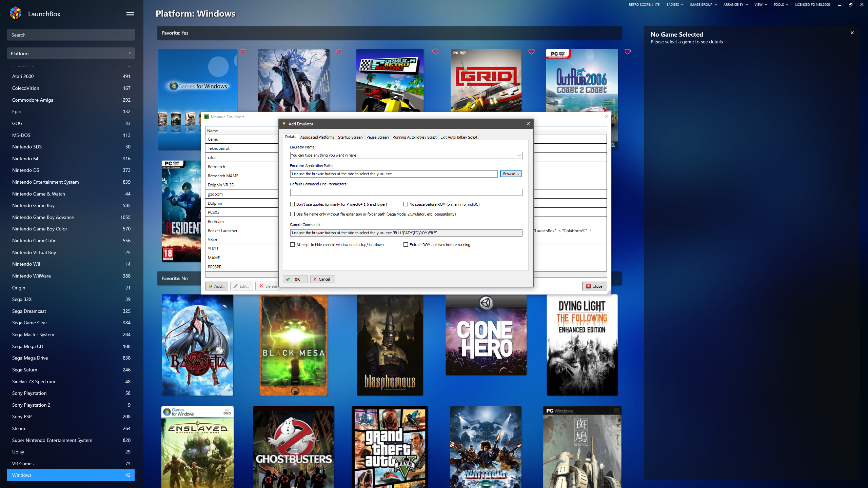This screenshot has height=488, width=868.
Task: Open the Image Group dropdown menu
Action: [703, 5]
